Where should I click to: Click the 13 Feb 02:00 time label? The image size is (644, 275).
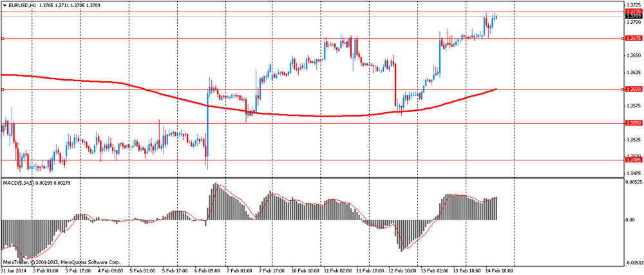click(435, 271)
